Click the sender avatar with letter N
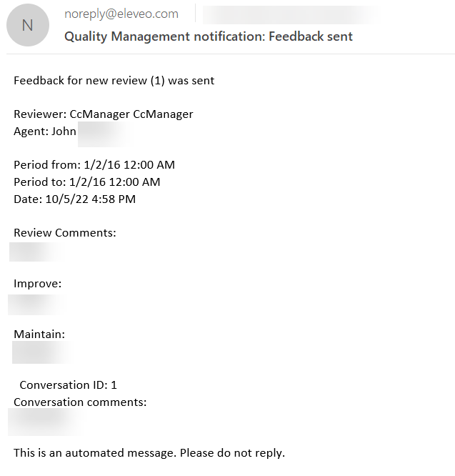This screenshot has height=476, width=455. [27, 25]
